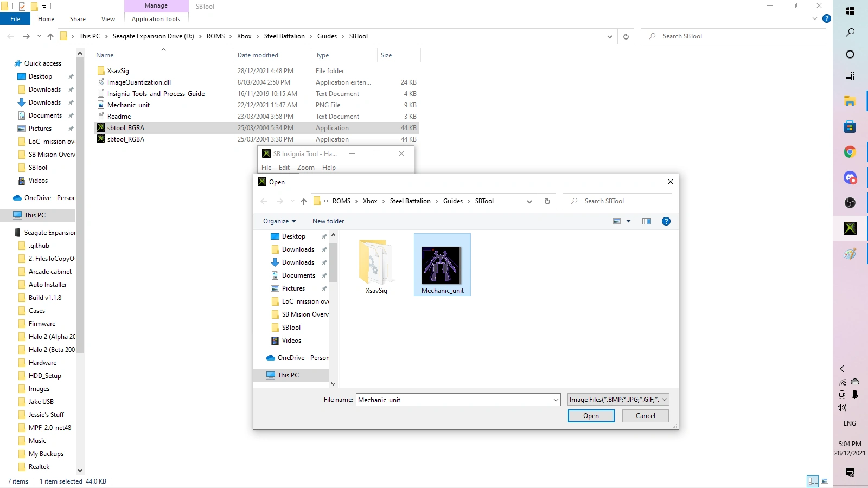The height and width of the screenshot is (488, 868).
Task: Open recent locations dropdown in Explorer
Action: pyautogui.click(x=39, y=36)
